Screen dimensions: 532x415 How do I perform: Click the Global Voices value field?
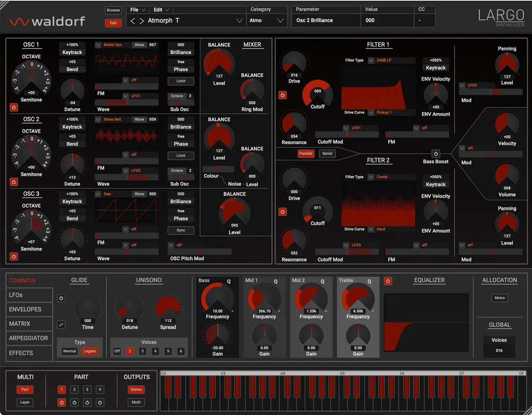(499, 351)
